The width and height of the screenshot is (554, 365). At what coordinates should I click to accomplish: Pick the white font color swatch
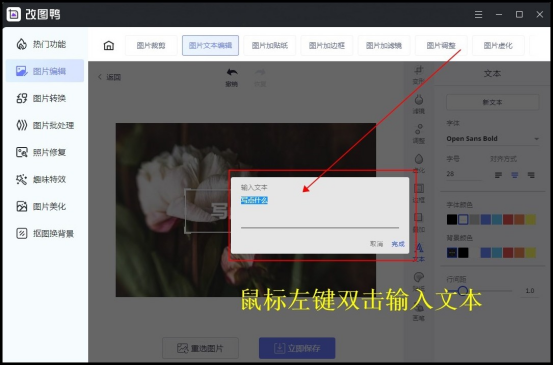coord(463,219)
